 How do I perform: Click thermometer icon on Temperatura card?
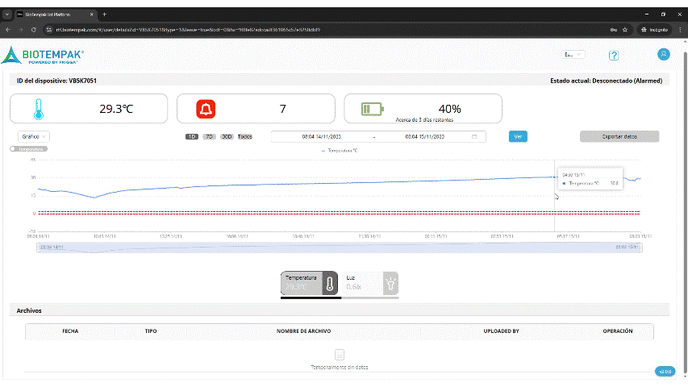tap(330, 283)
